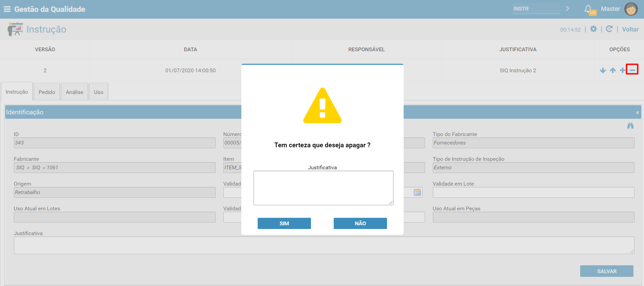Click the bottom Justificativa text area

[x=324, y=245]
